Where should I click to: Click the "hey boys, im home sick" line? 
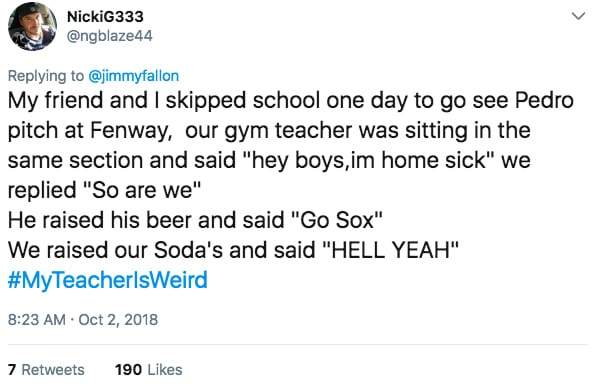[269, 160]
